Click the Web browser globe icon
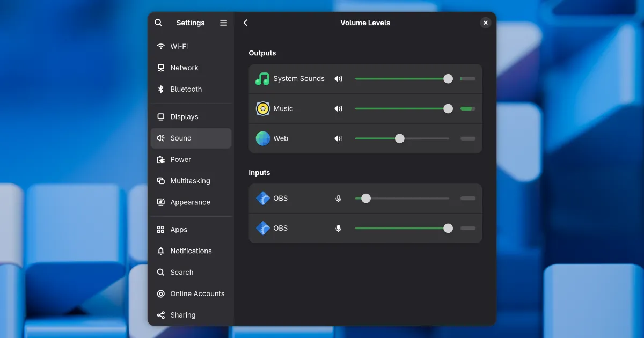 click(x=262, y=138)
